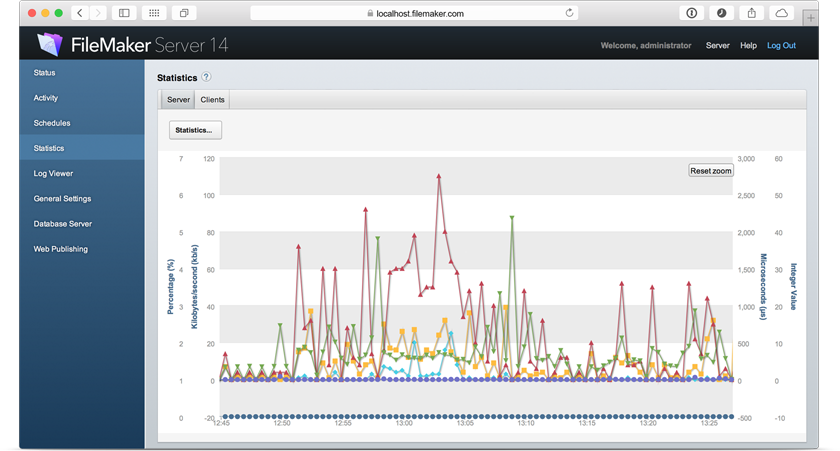Click the Reset zoom button

(x=710, y=171)
